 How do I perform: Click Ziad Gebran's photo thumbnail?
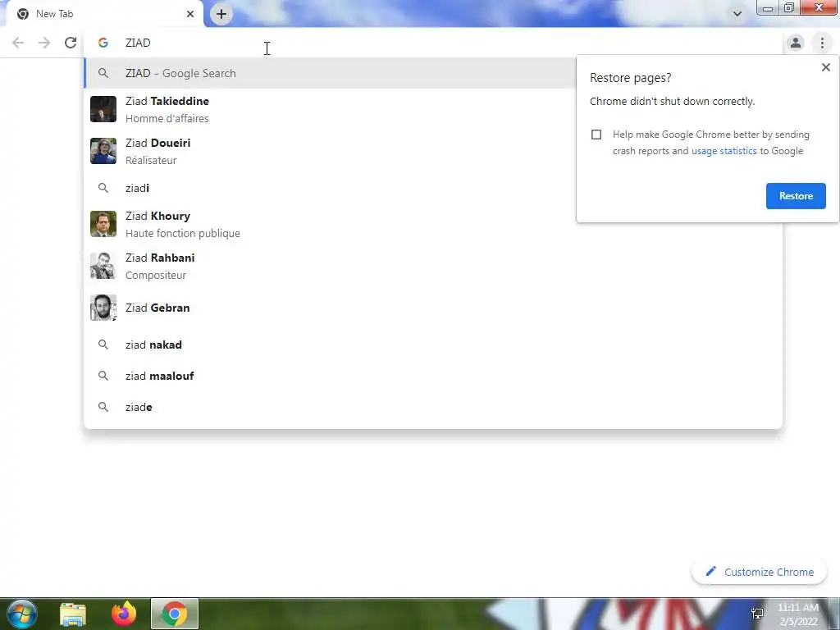click(x=103, y=308)
